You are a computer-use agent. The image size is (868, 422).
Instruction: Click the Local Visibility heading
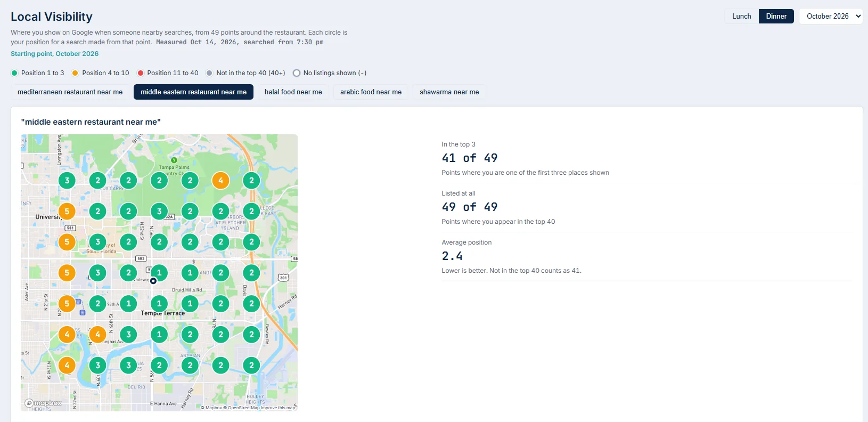[52, 17]
